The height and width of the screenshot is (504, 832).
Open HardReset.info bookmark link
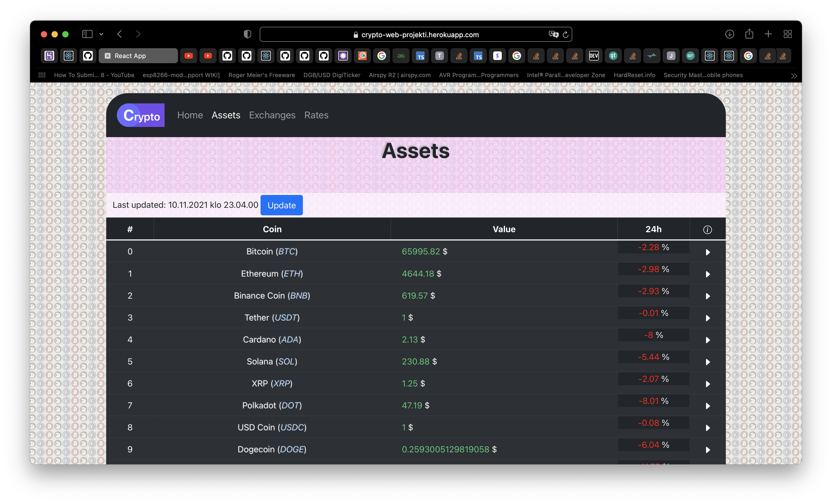tap(634, 75)
